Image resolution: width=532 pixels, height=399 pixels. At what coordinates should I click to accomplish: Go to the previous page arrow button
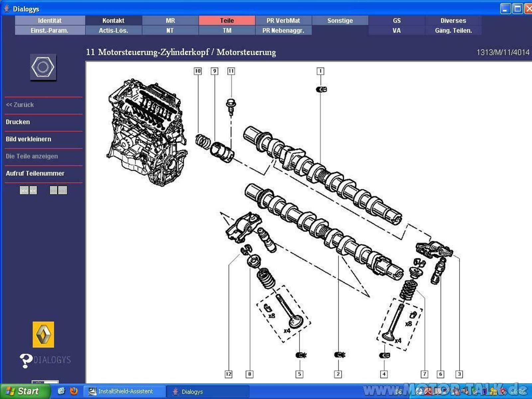33,190
